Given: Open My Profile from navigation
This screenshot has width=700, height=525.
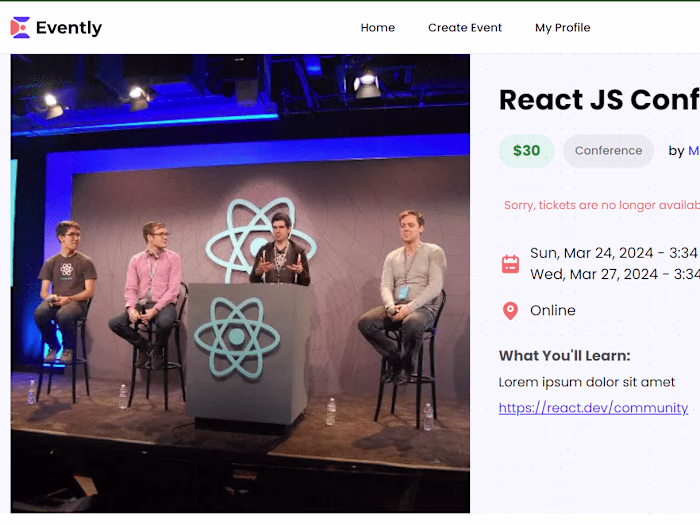Looking at the screenshot, I should coord(562,28).
